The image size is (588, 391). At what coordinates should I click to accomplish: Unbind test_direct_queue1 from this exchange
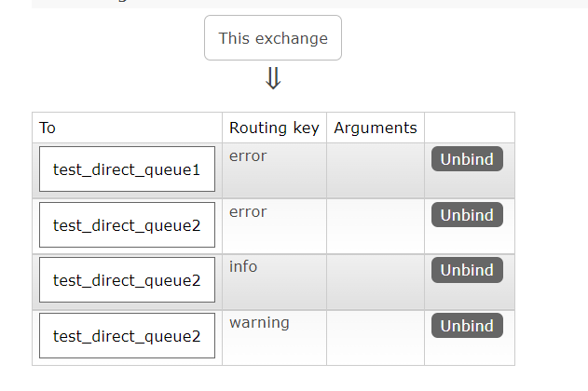pyautogui.click(x=467, y=159)
